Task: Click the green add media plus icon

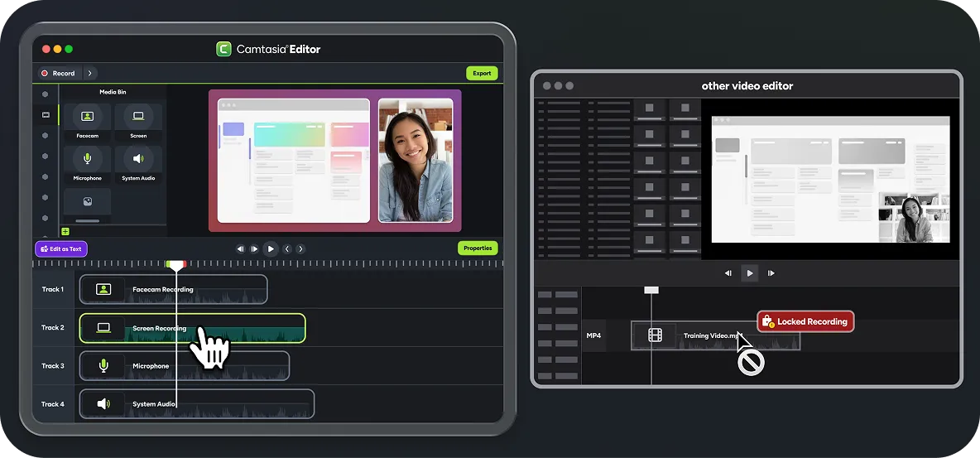Action: (x=65, y=232)
